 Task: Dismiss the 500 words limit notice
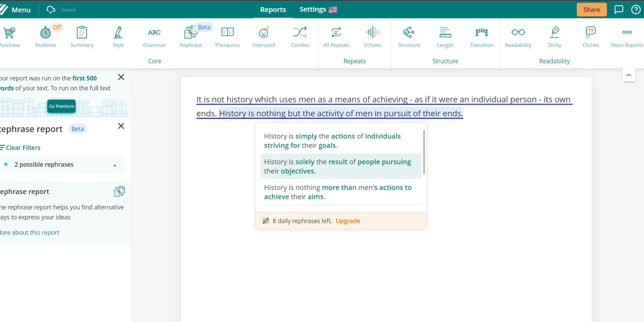coord(121,77)
